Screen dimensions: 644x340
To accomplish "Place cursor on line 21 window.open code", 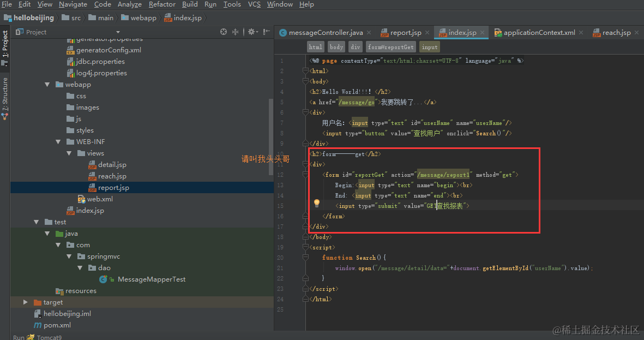I will coord(464,268).
